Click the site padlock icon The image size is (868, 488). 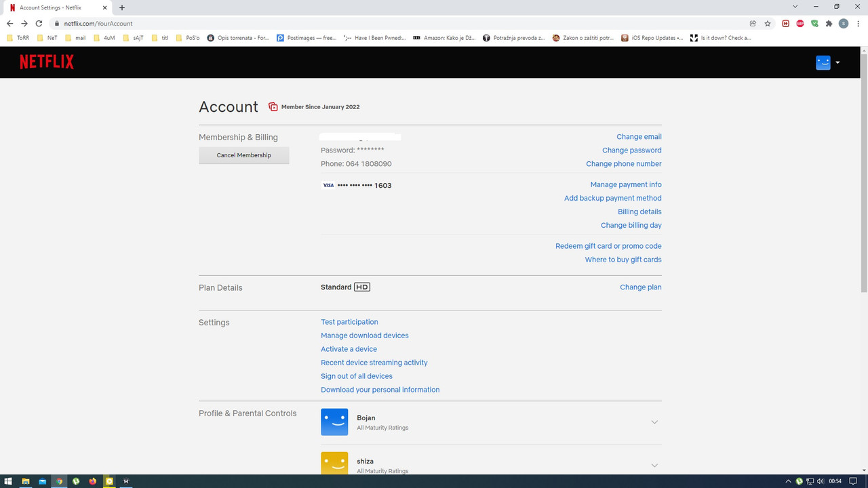(x=58, y=24)
